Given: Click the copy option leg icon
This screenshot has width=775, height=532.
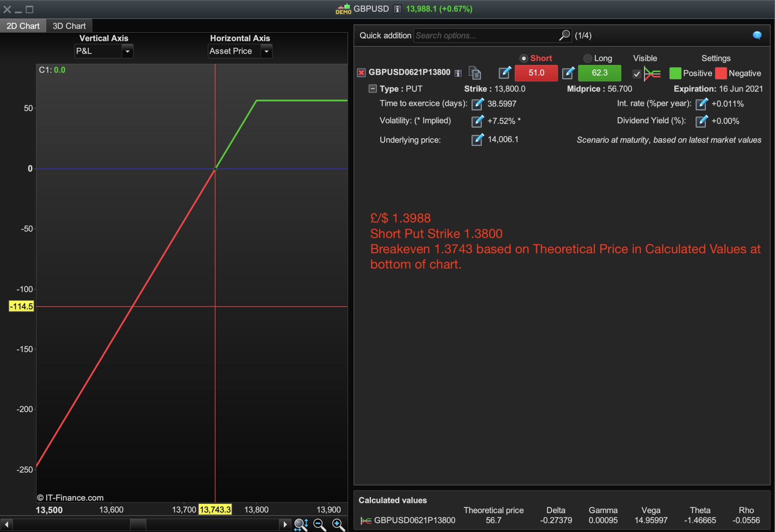Looking at the screenshot, I should click(475, 73).
